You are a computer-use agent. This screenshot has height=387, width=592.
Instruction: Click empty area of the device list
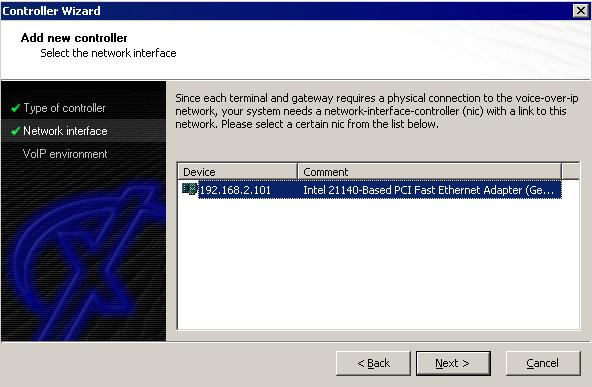(x=378, y=264)
